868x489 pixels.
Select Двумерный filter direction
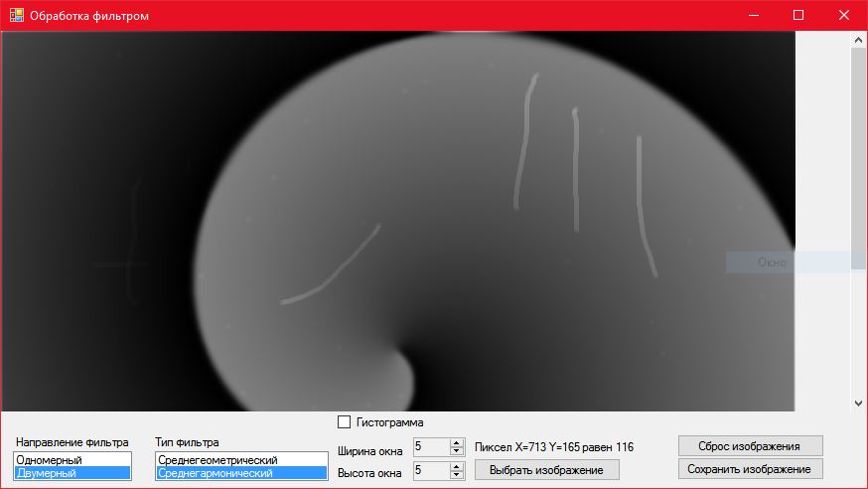click(x=72, y=473)
